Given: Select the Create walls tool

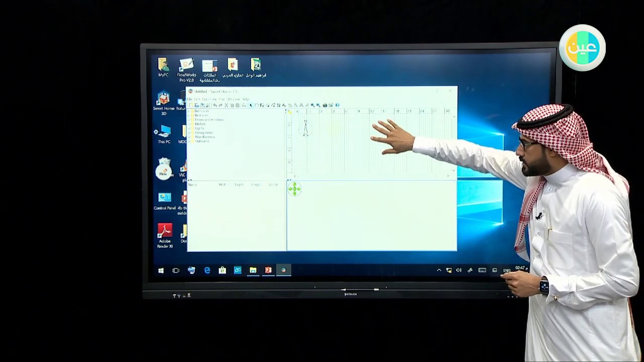Looking at the screenshot, I should [262, 105].
